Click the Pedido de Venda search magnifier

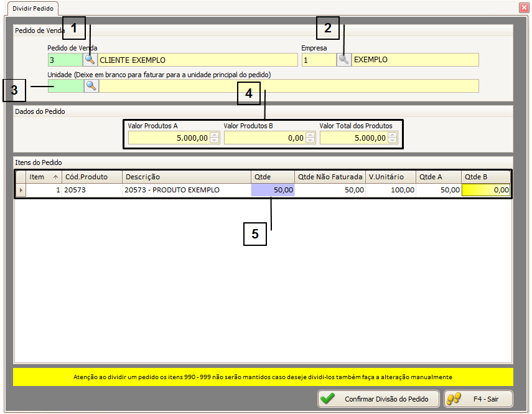91,60
